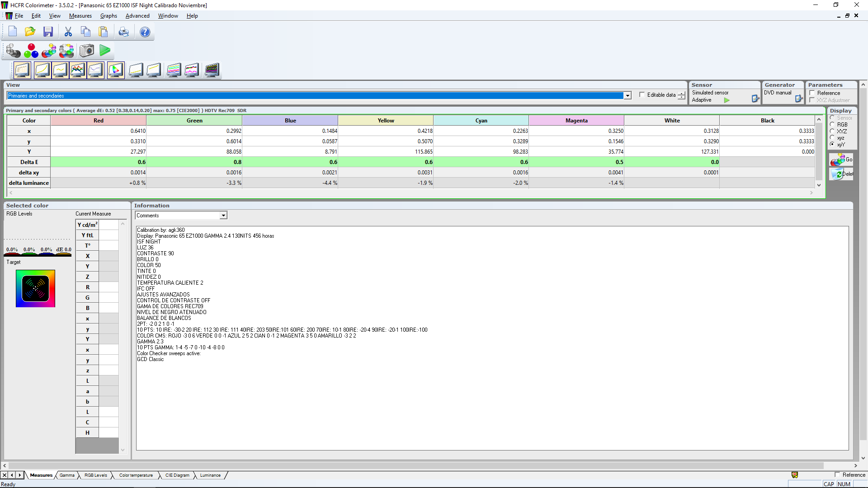Click the Go measure button
This screenshot has width=868, height=488.
(841, 160)
